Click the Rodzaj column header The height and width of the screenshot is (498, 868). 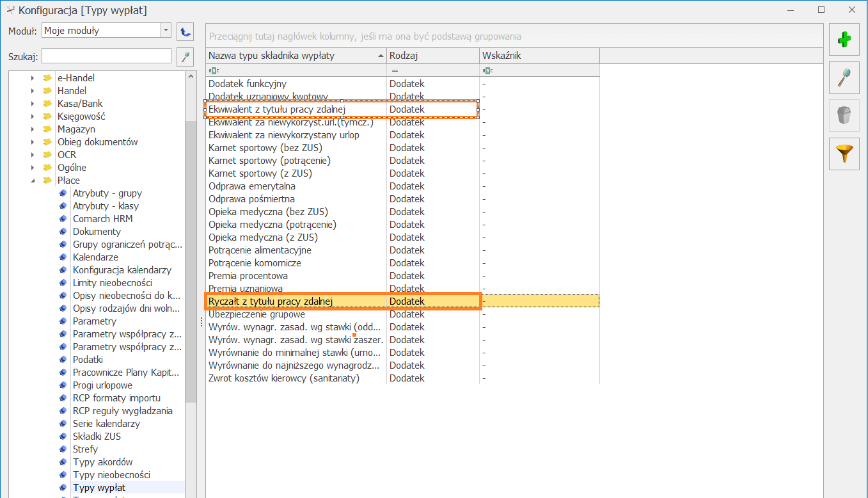[433, 56]
